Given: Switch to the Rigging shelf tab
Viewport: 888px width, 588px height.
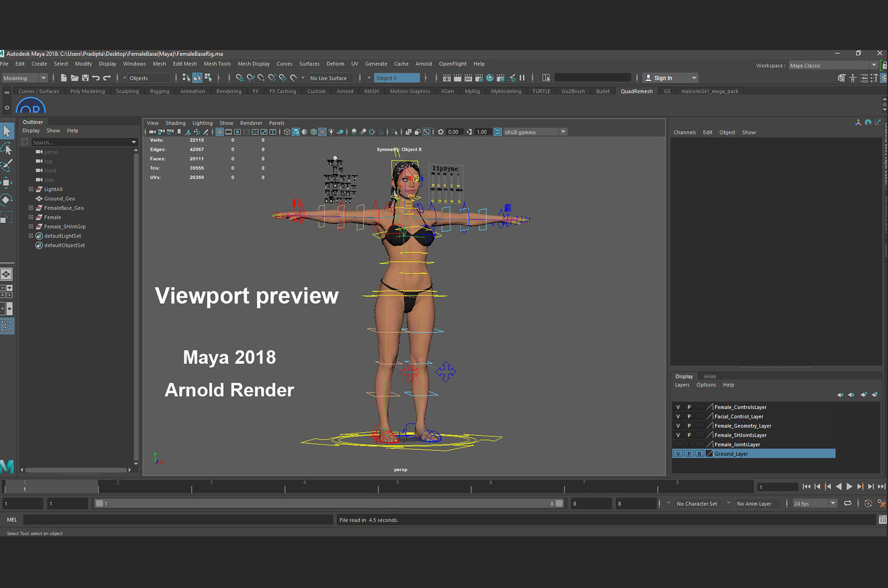Looking at the screenshot, I should point(159,92).
